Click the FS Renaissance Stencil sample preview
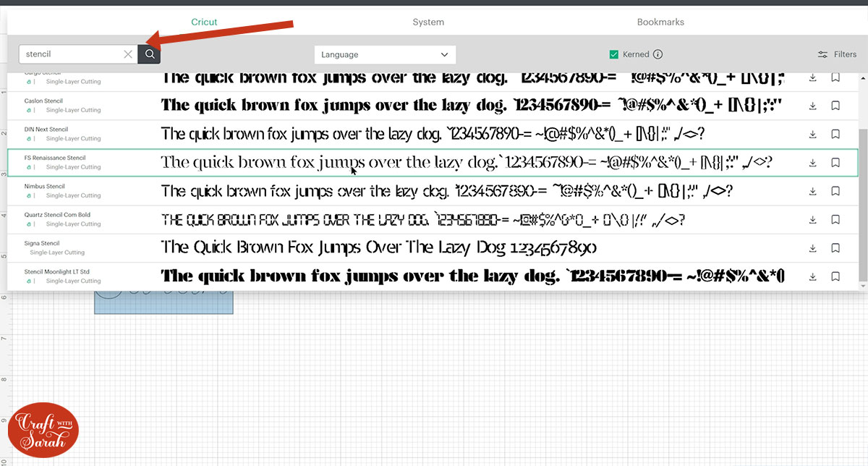The width and height of the screenshot is (868, 466). click(x=467, y=163)
